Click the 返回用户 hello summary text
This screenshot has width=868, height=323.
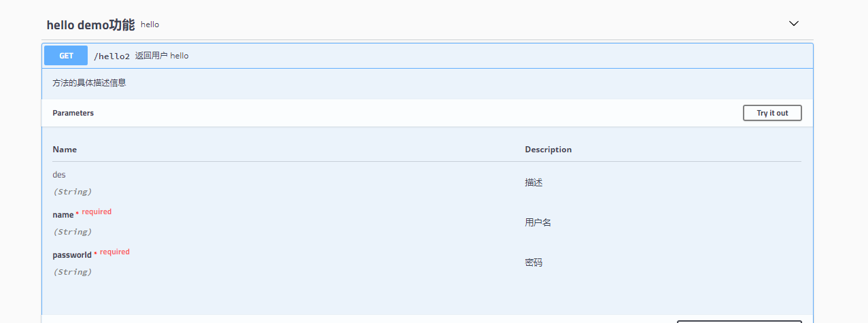point(162,56)
